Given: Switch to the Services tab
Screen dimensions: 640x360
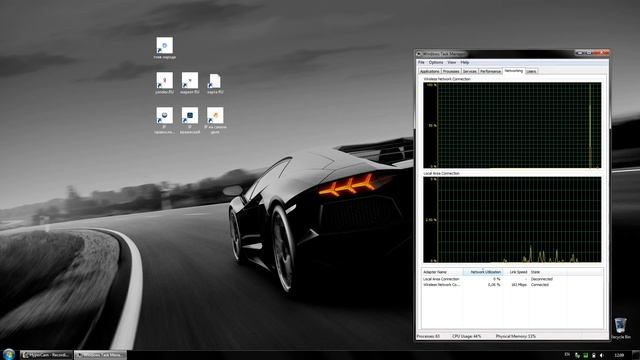Looking at the screenshot, I should [469, 71].
